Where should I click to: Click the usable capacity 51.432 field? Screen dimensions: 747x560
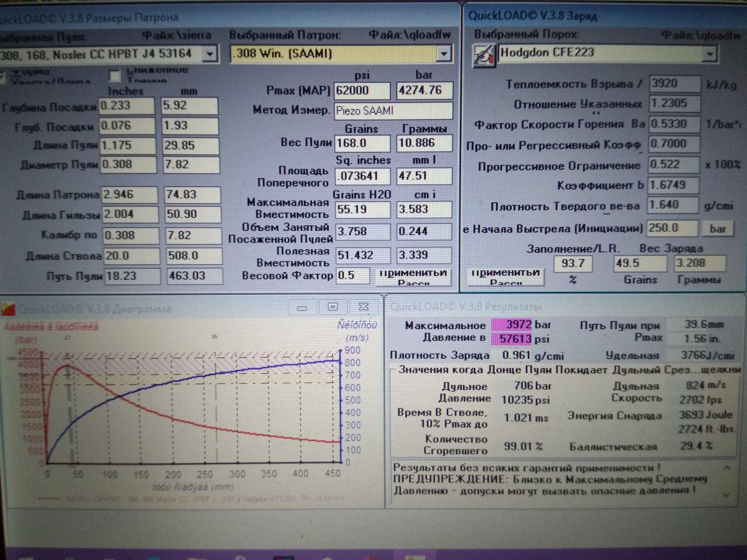pyautogui.click(x=363, y=255)
